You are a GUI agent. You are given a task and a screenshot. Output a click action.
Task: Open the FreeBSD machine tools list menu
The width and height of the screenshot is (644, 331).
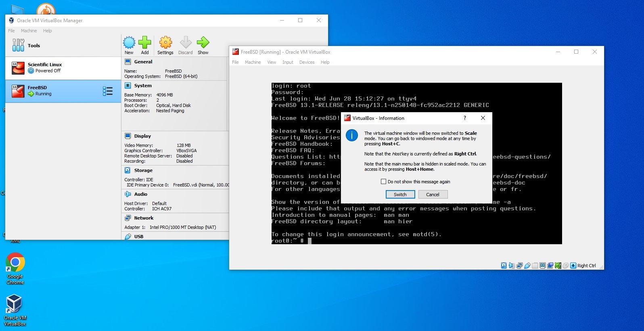pyautogui.click(x=107, y=91)
